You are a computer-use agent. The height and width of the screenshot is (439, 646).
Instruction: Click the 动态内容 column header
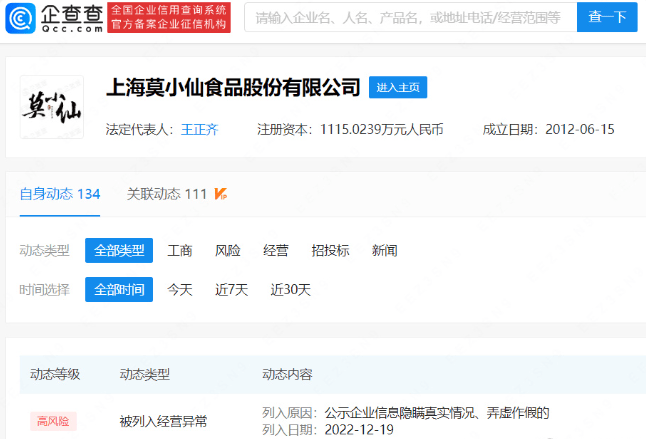[287, 374]
